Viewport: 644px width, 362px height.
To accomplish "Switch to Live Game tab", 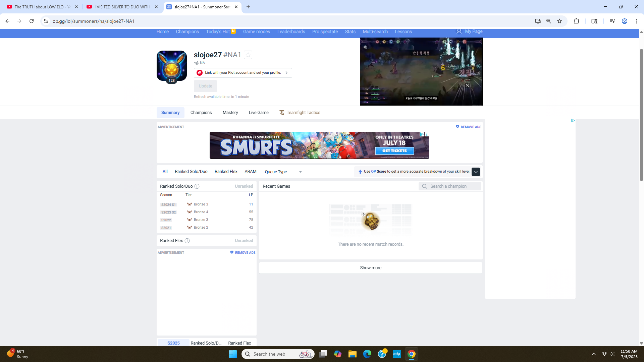I will tap(259, 113).
